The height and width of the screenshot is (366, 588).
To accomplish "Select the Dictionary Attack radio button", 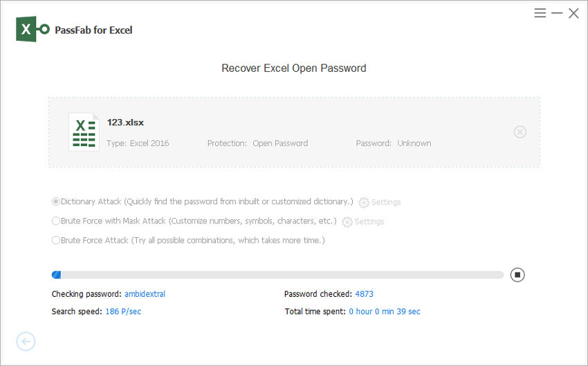I will coord(56,202).
